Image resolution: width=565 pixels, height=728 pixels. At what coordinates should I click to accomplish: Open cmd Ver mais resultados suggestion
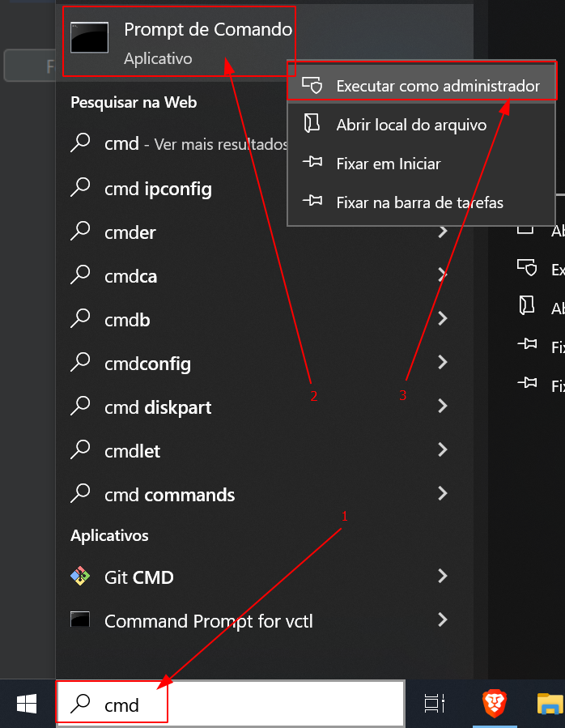(x=196, y=145)
